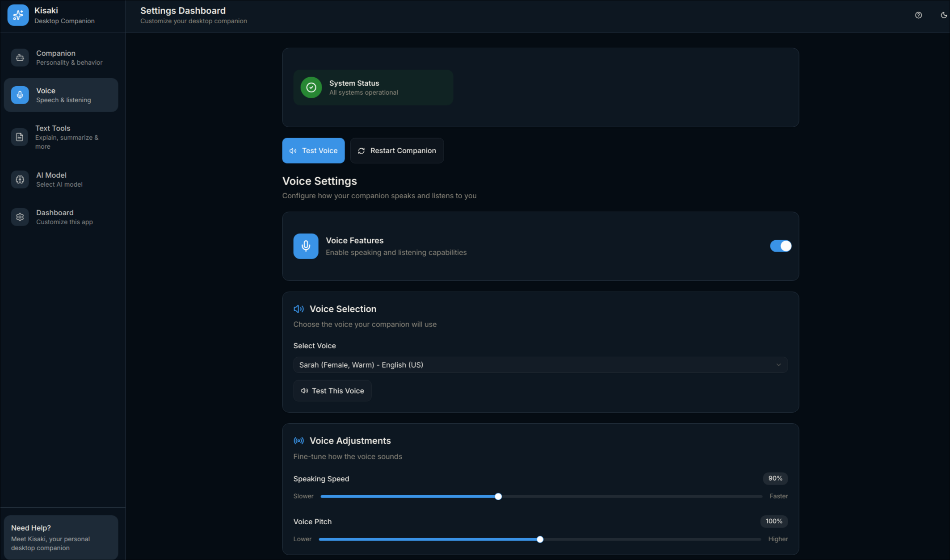Click the chevron arrow on voice dropdown
950x560 pixels.
point(778,365)
